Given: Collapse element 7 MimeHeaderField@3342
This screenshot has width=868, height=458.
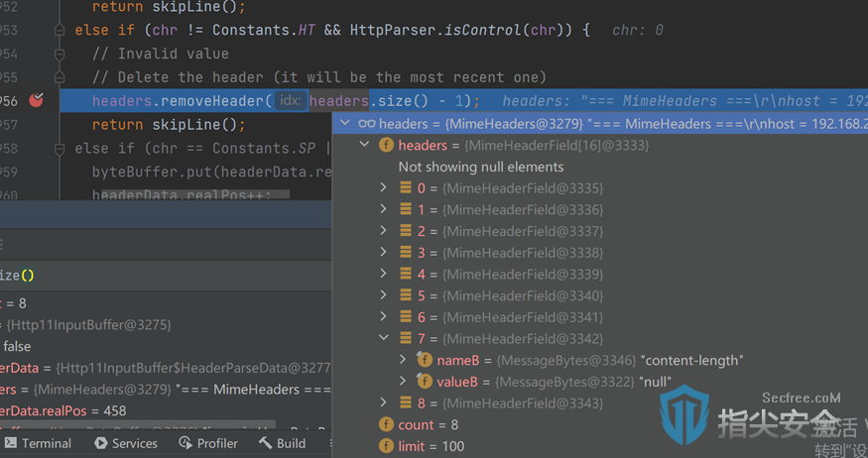Looking at the screenshot, I should point(383,337).
